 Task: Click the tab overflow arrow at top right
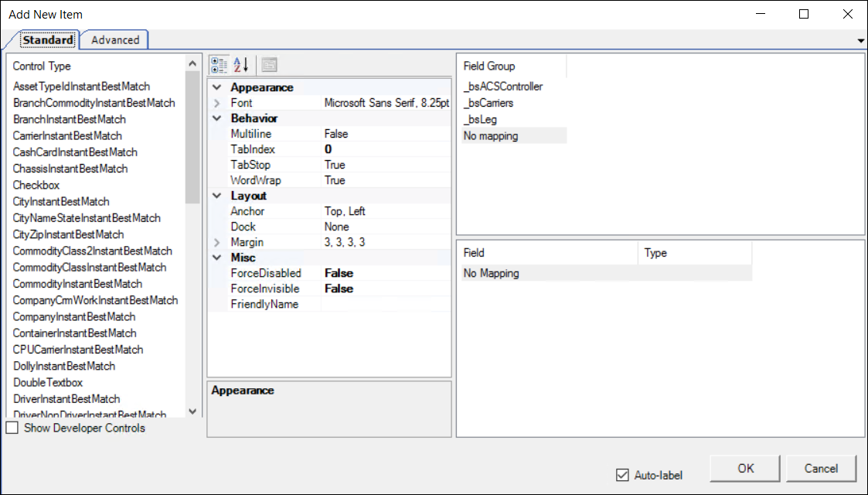click(x=861, y=40)
